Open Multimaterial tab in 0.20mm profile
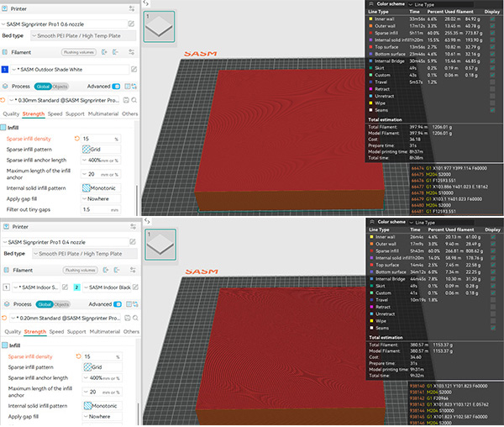Image resolution: width=504 pixels, height=427 pixels. tap(105, 331)
